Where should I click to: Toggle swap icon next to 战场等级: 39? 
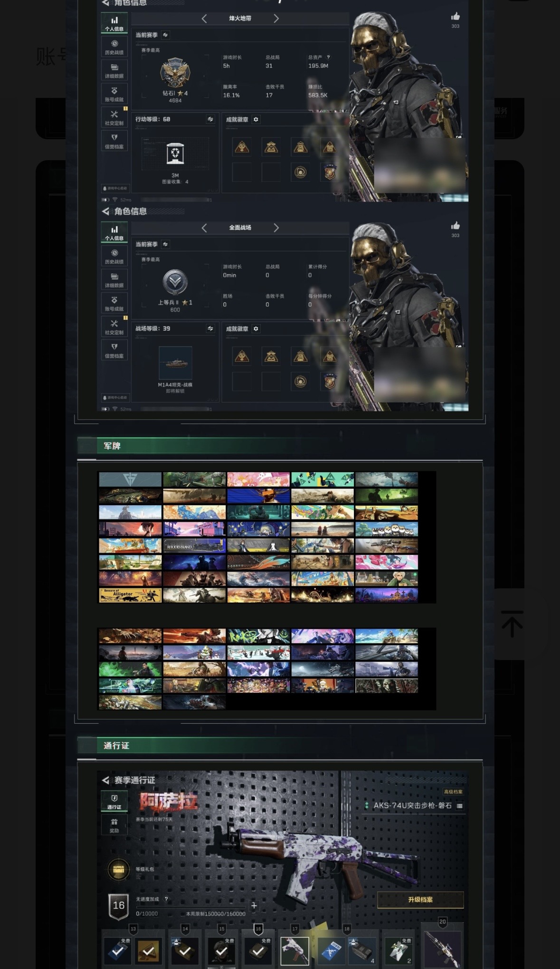210,329
